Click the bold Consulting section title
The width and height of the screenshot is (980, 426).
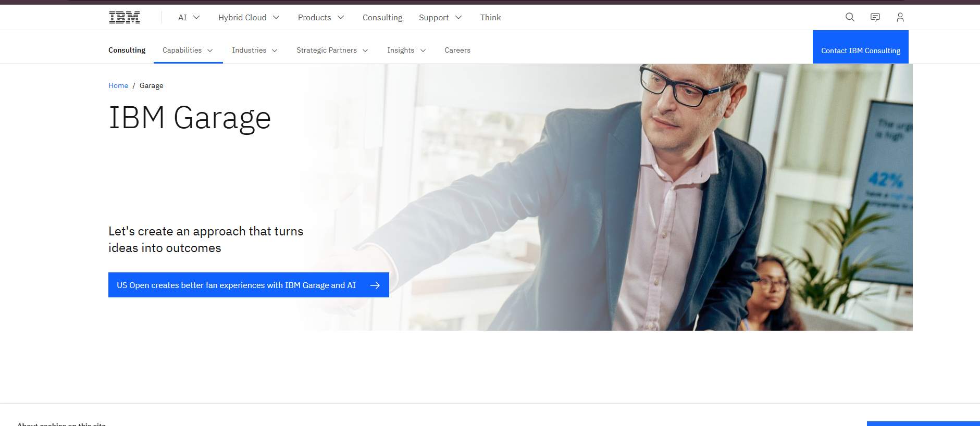(127, 50)
